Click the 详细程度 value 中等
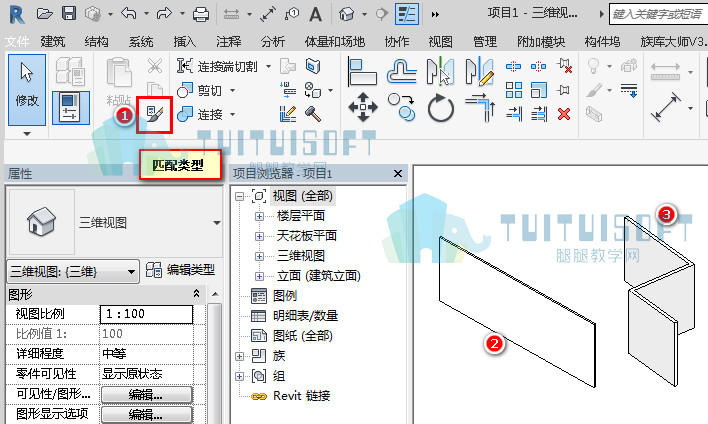Screen dimensions: 708x424 click(146, 354)
